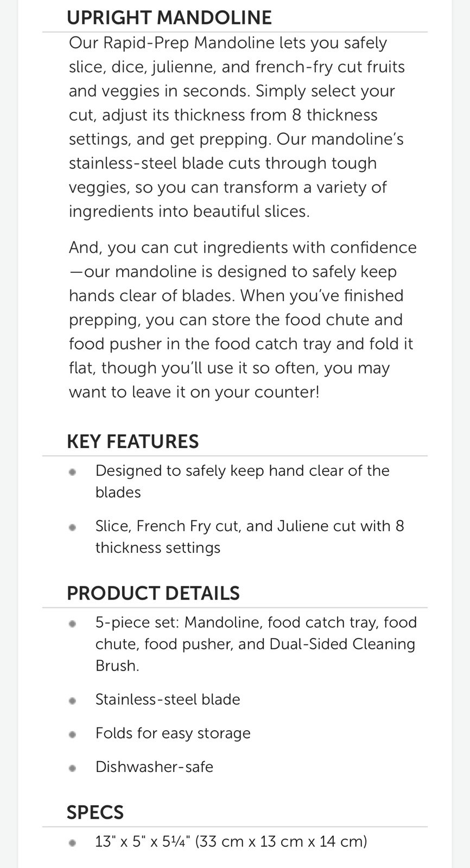Click the bullet dot beside Folds for easy storage
The width and height of the screenshot is (470, 868).
coord(72,735)
